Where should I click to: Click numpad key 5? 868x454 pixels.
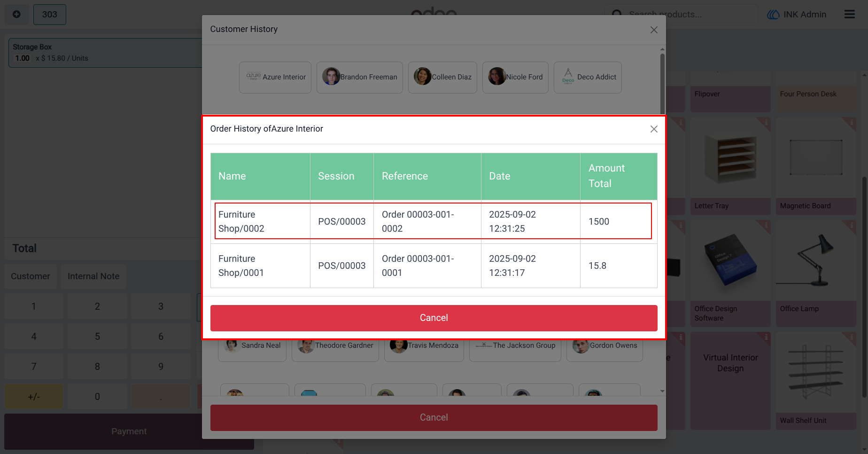point(97,337)
